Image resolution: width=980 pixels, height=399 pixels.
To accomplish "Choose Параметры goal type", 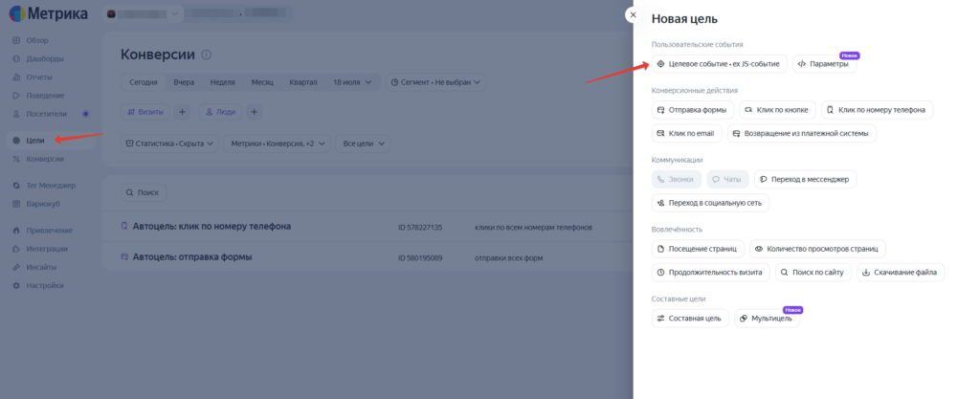I will 824,64.
